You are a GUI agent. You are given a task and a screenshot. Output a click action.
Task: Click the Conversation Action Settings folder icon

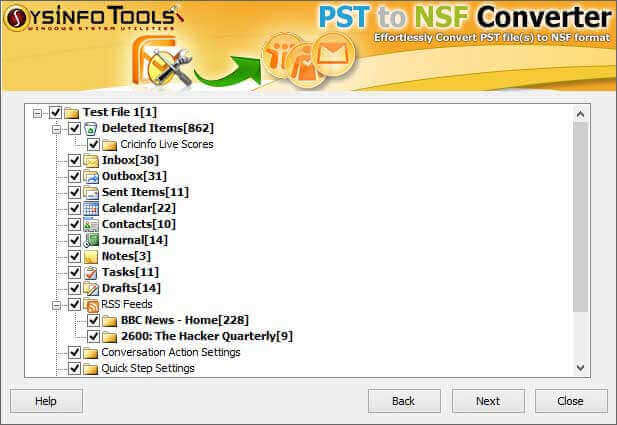[x=91, y=353]
